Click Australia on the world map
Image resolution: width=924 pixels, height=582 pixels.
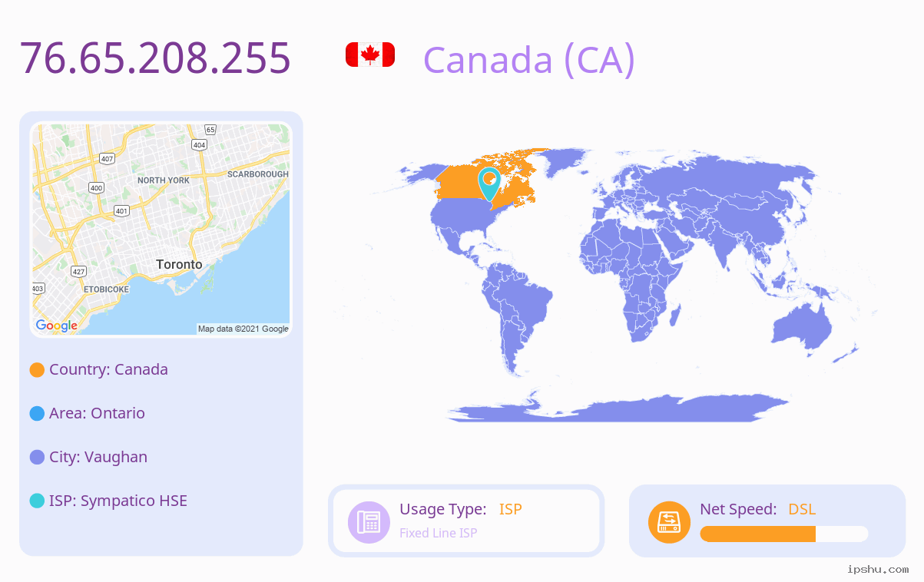click(x=802, y=329)
